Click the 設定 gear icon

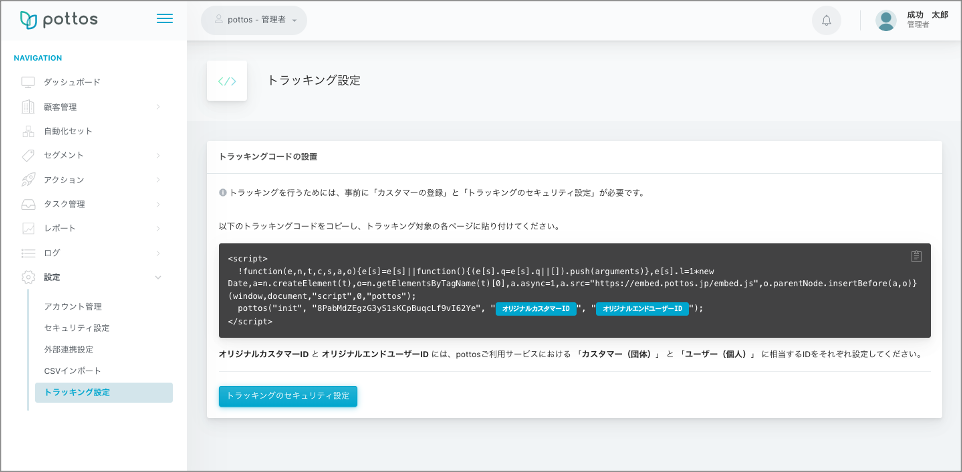pos(28,277)
